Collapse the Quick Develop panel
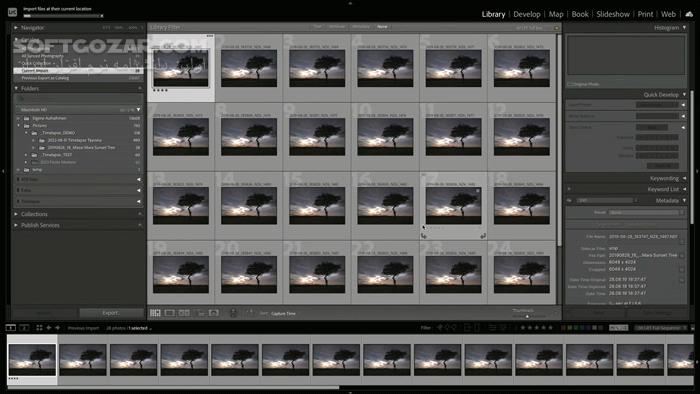The image size is (700, 394). [684, 95]
